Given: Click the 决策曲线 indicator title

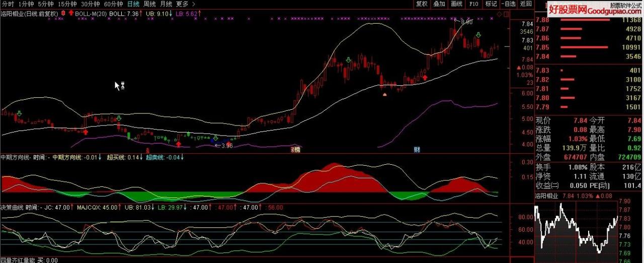Looking at the screenshot, I should (13, 207).
